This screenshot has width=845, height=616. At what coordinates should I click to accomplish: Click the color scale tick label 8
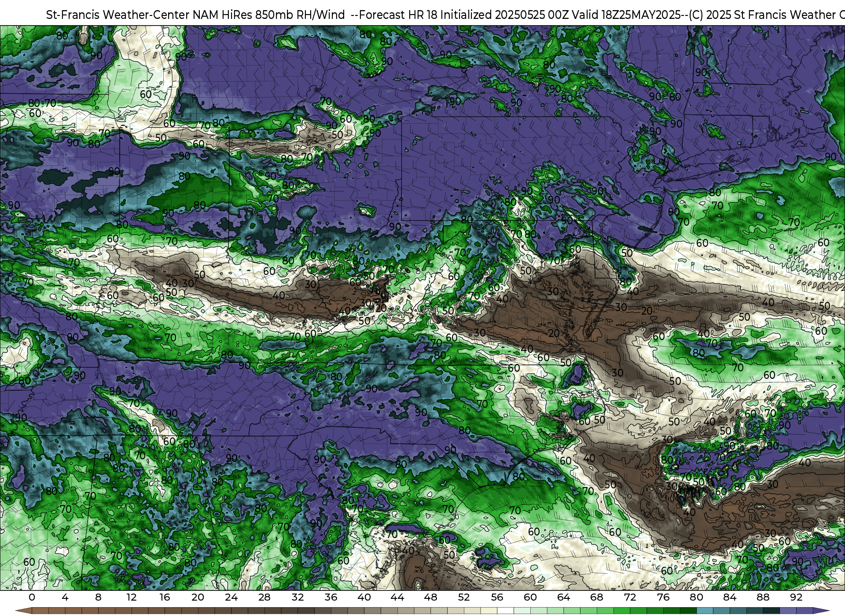tap(98, 597)
